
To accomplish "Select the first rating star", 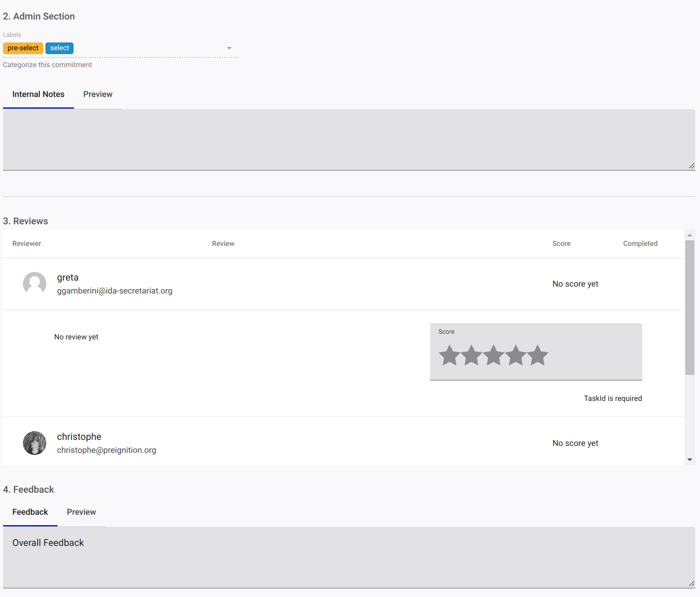I will [450, 355].
